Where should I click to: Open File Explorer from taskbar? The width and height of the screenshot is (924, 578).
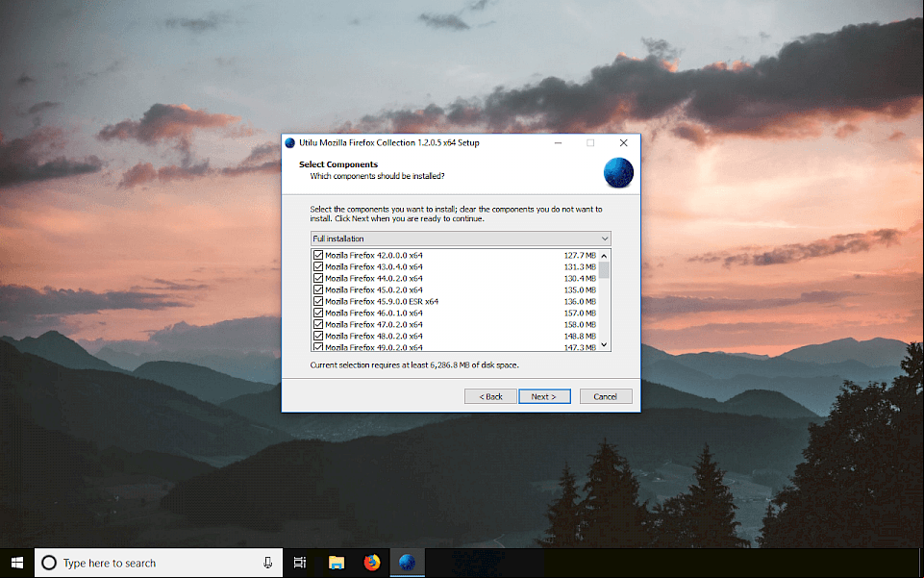click(337, 564)
